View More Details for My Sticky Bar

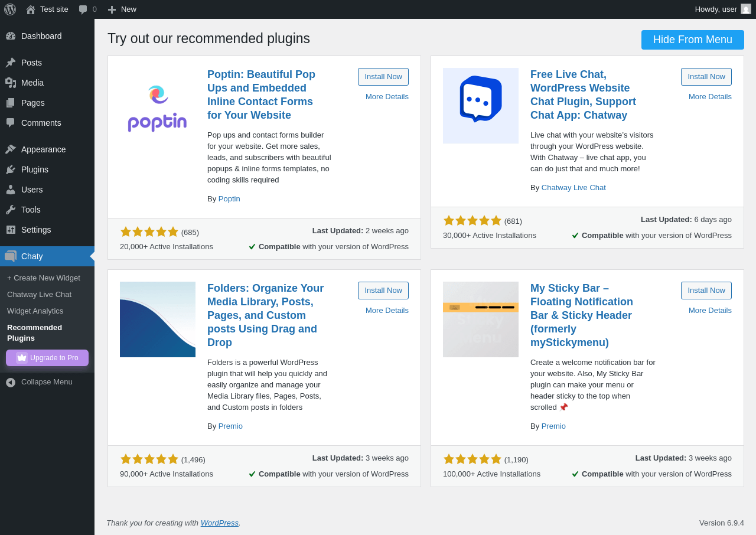click(x=709, y=310)
